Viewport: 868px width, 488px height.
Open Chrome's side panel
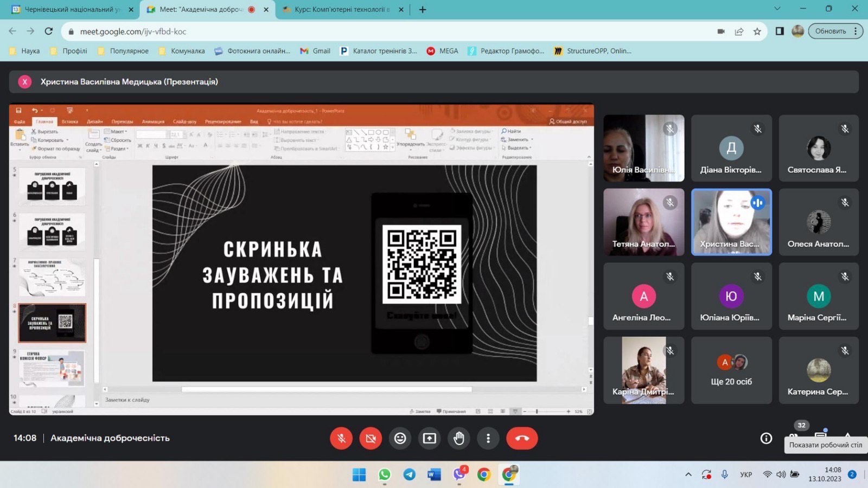[x=780, y=31]
